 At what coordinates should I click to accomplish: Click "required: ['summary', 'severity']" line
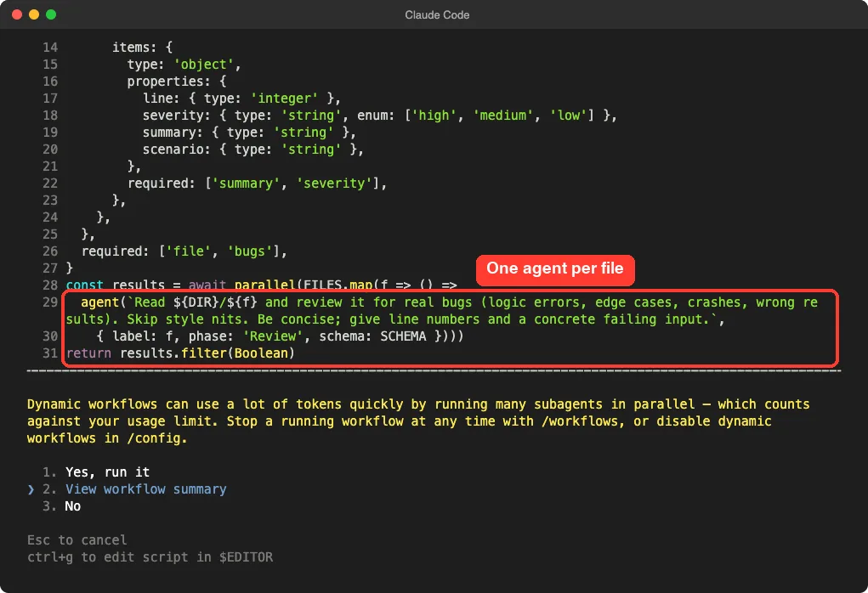pos(257,184)
